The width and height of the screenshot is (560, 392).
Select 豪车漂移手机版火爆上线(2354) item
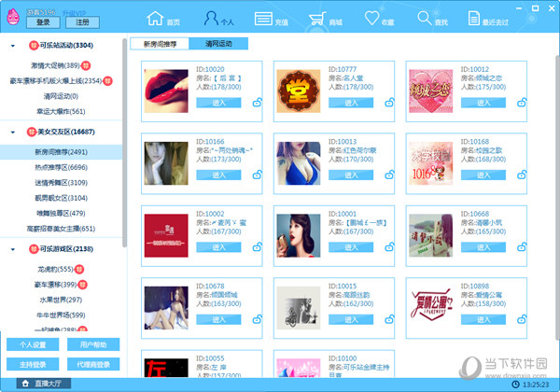tap(56, 80)
